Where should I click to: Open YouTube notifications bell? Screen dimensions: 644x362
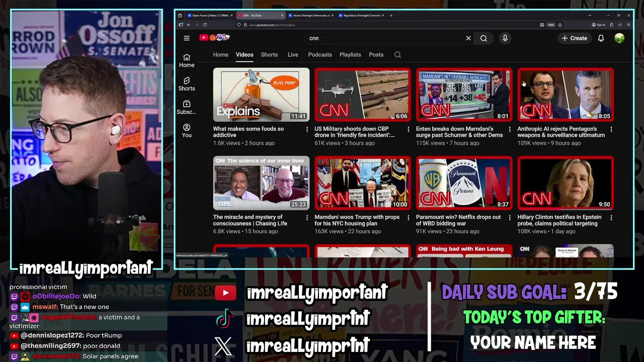coord(601,38)
